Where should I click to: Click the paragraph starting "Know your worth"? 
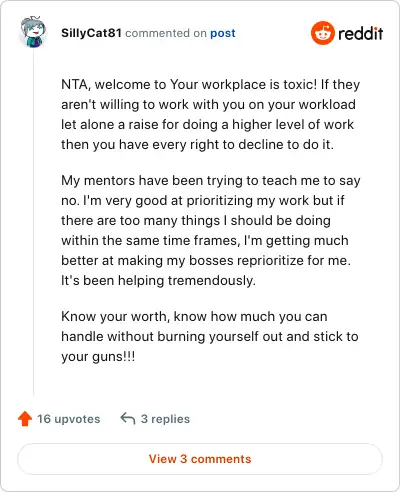coord(210,337)
